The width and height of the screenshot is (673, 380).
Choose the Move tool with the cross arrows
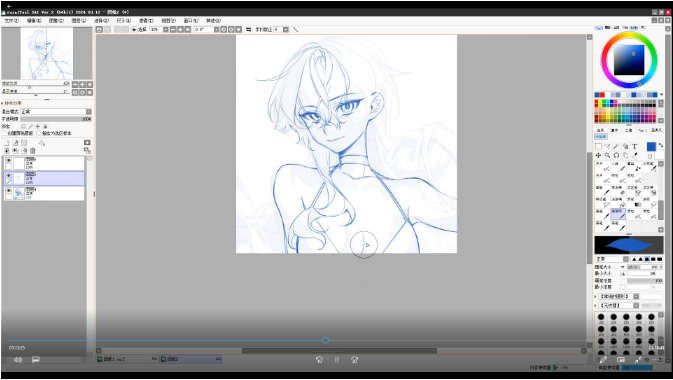pyautogui.click(x=598, y=155)
